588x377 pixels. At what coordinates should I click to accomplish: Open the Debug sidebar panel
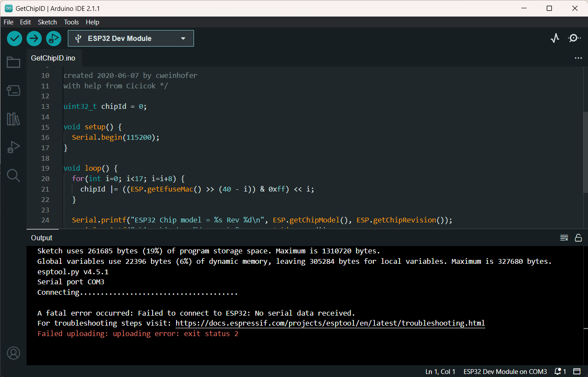(13, 147)
